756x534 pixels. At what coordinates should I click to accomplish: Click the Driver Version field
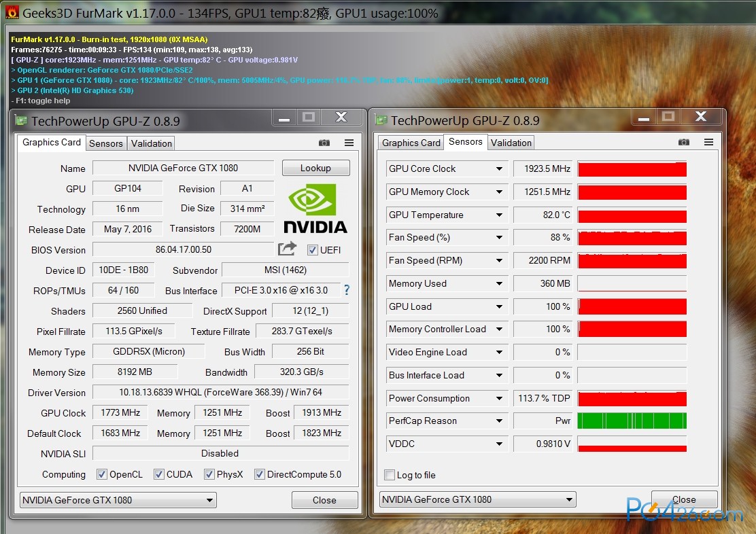click(x=221, y=392)
